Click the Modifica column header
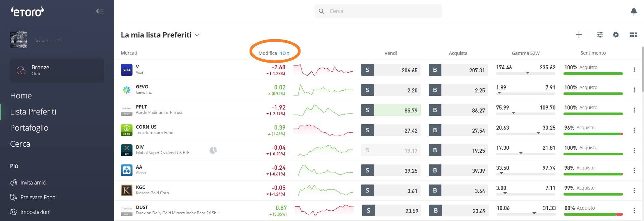The height and width of the screenshot is (221, 644). (268, 53)
